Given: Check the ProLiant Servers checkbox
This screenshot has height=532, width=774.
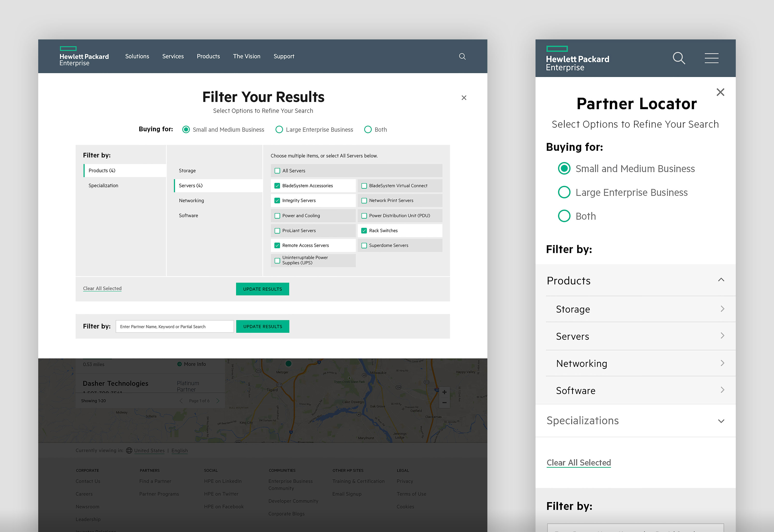Looking at the screenshot, I should point(277,231).
